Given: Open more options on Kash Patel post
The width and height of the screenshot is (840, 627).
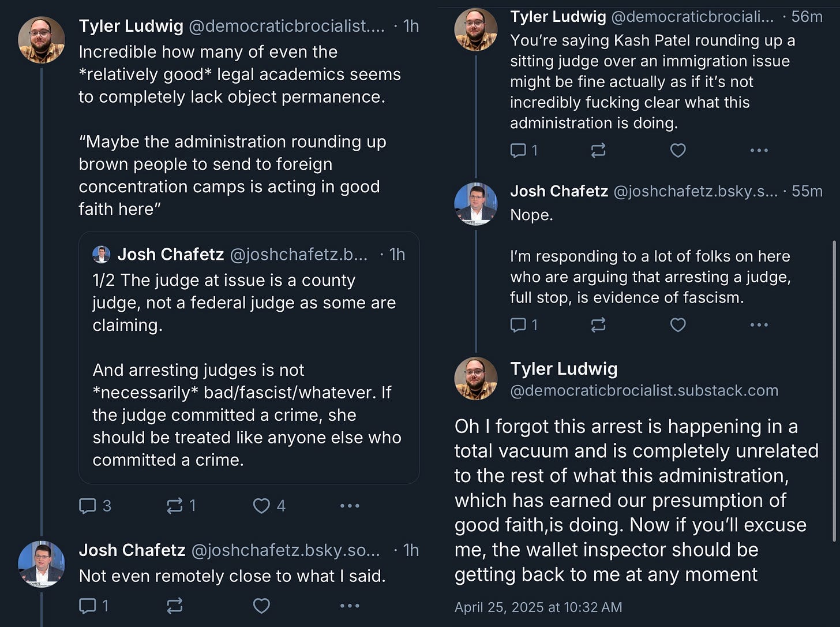Looking at the screenshot, I should (759, 151).
